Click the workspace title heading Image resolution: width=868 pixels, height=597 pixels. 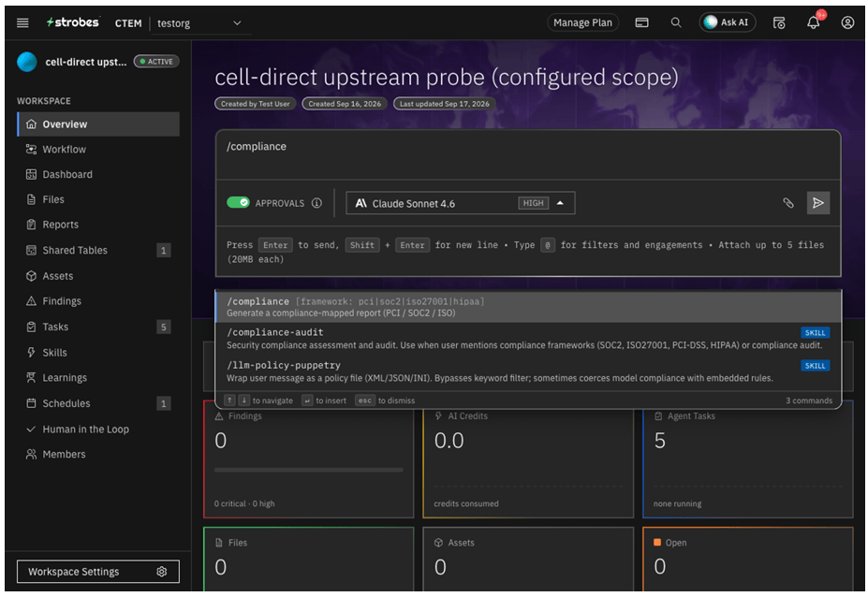point(447,77)
